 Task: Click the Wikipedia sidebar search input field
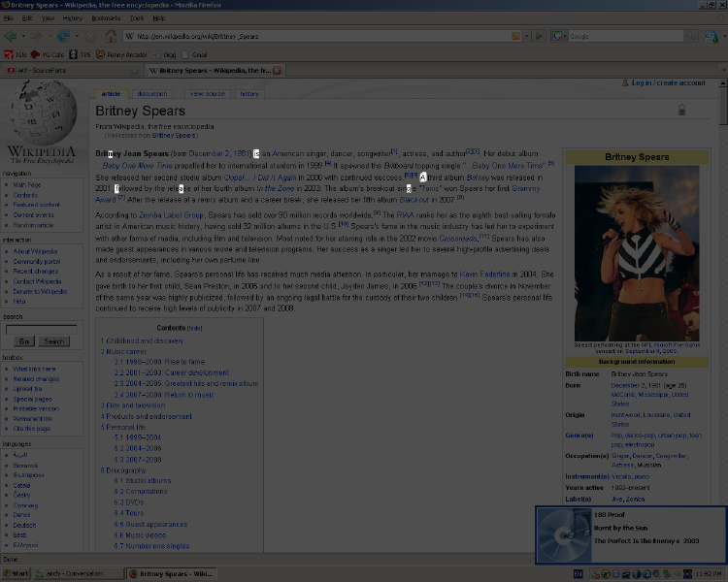41,330
